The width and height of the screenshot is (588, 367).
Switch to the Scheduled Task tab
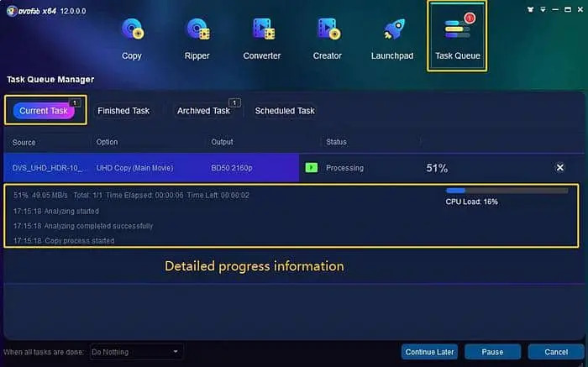click(285, 111)
